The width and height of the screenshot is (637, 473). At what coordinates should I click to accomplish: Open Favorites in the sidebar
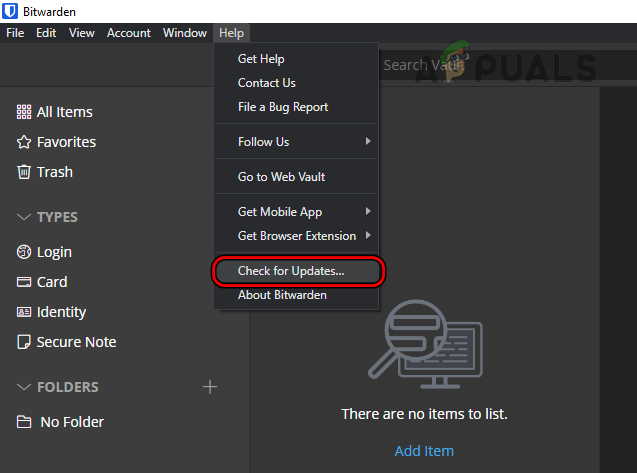66,142
